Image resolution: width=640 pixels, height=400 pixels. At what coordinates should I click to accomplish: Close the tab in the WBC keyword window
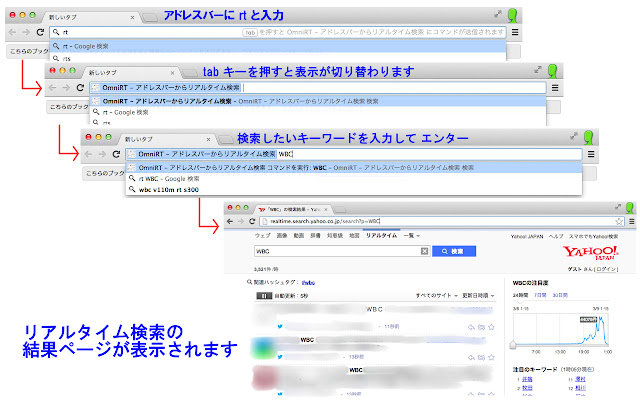click(x=209, y=139)
